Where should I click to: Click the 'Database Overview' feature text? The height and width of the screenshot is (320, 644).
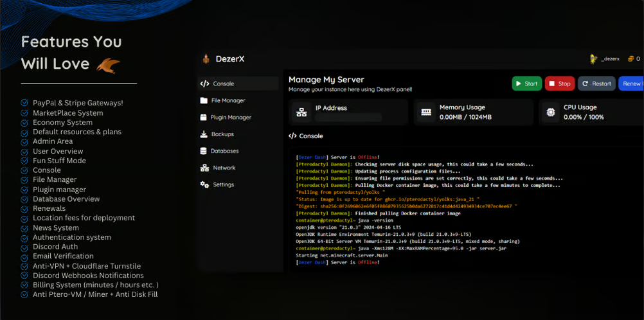coord(66,199)
